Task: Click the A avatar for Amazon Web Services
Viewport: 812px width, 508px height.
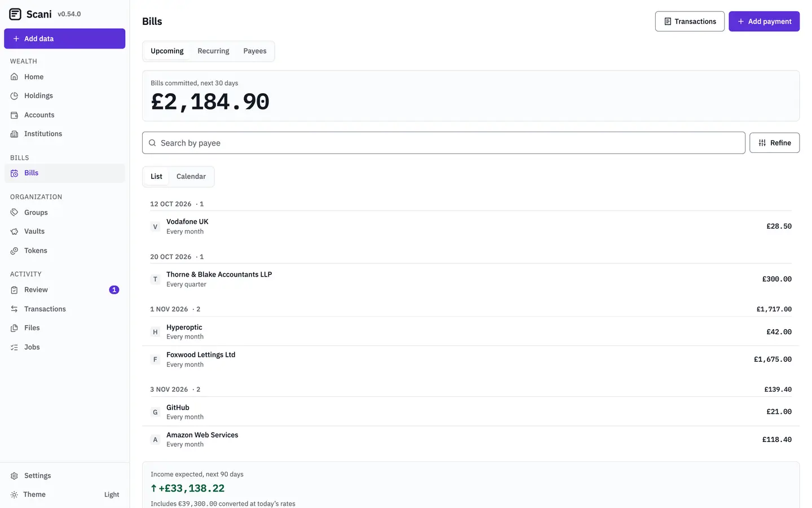Action: pos(155,440)
